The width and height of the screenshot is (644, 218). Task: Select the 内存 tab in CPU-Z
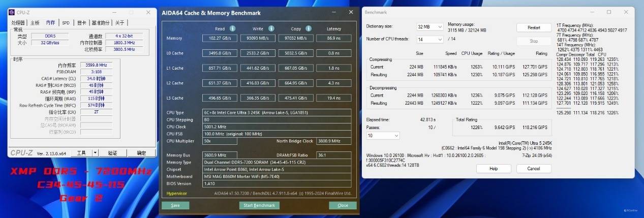tap(51, 22)
